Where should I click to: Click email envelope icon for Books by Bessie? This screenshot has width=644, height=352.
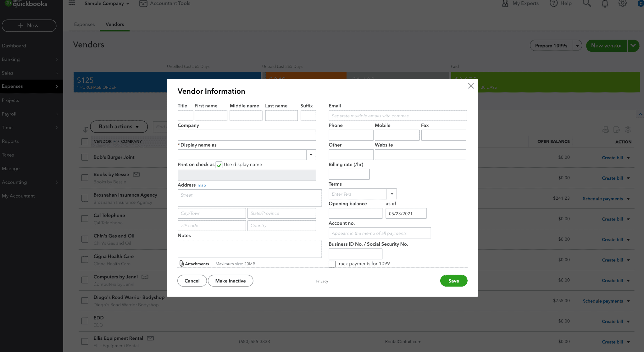(x=136, y=174)
